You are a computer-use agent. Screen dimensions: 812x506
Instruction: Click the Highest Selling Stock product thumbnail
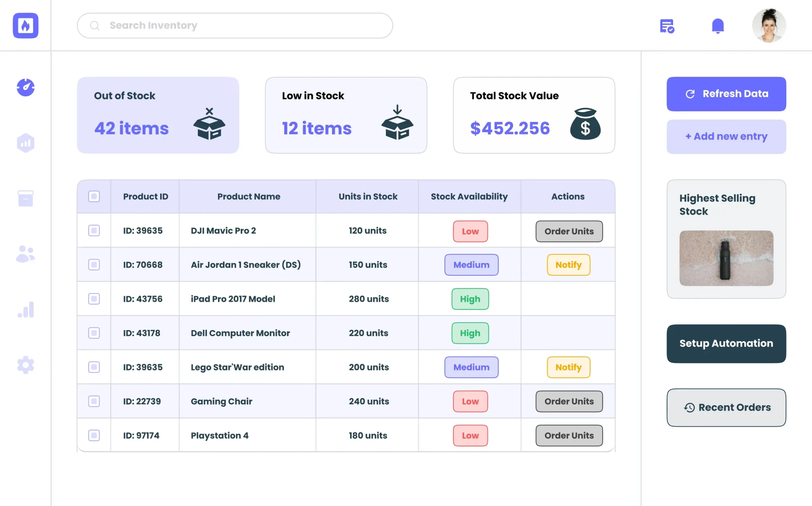[x=726, y=258]
